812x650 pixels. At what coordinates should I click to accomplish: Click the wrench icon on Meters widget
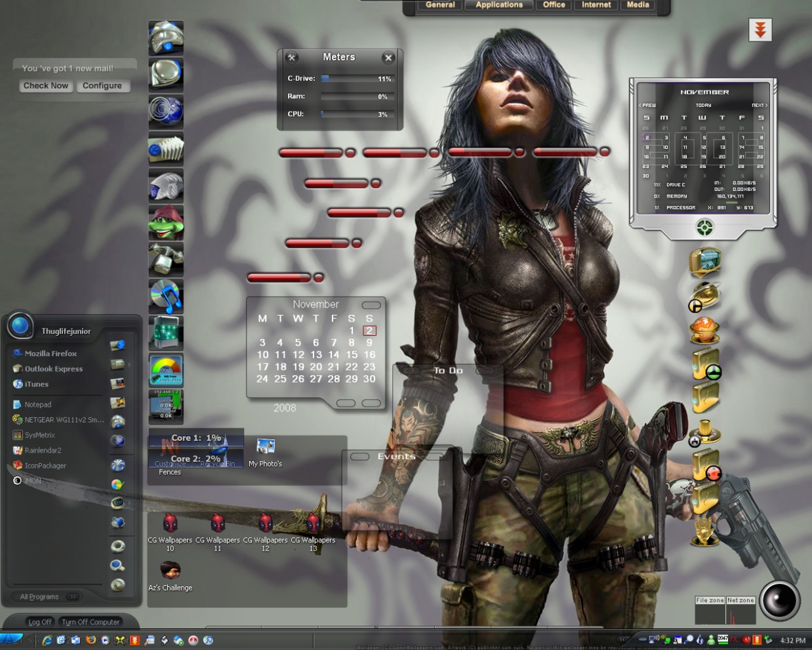(x=293, y=58)
